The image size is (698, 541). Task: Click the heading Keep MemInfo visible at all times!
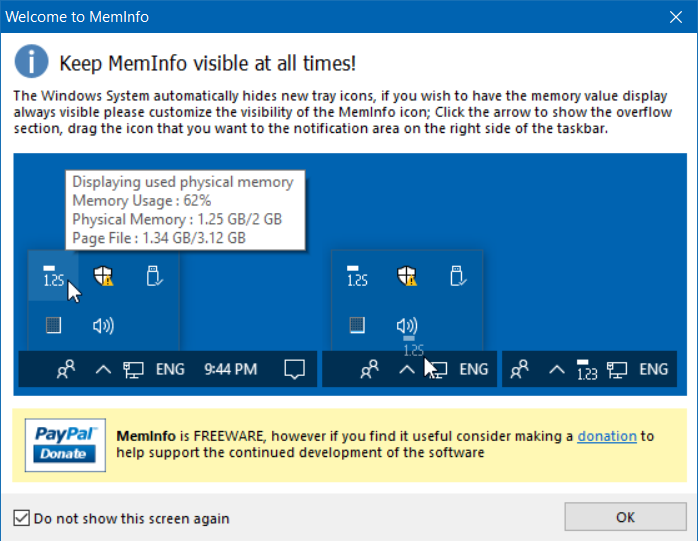tap(207, 63)
